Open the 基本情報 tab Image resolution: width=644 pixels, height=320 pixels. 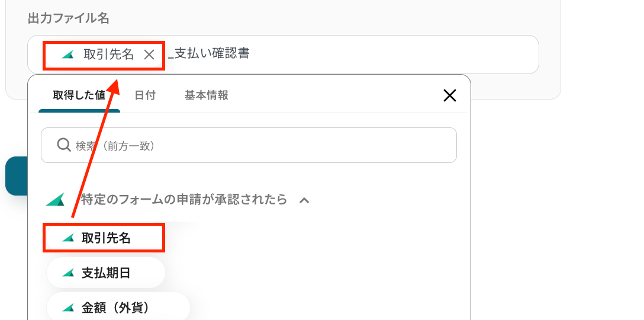point(206,95)
